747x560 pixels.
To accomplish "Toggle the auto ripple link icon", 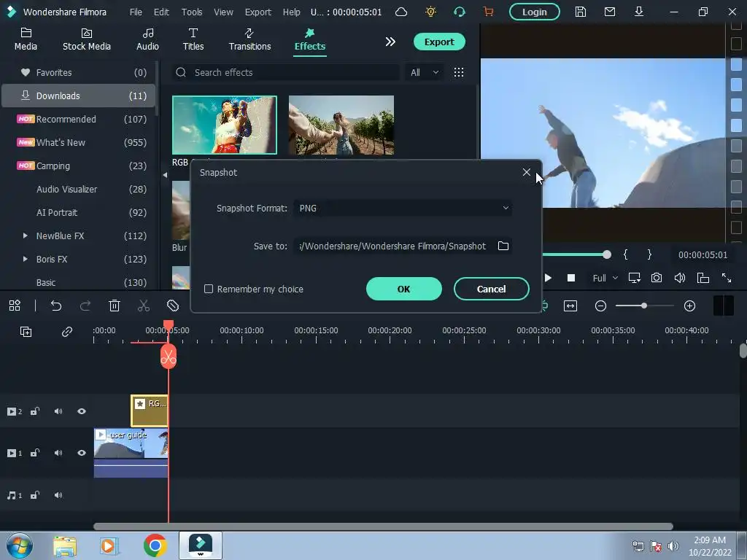I will 66,332.
